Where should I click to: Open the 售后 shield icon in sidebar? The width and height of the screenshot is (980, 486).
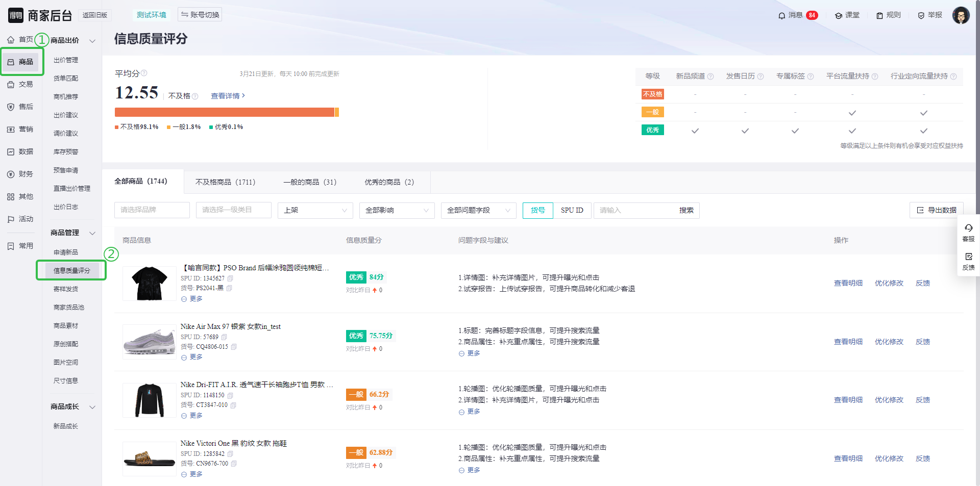click(x=11, y=107)
